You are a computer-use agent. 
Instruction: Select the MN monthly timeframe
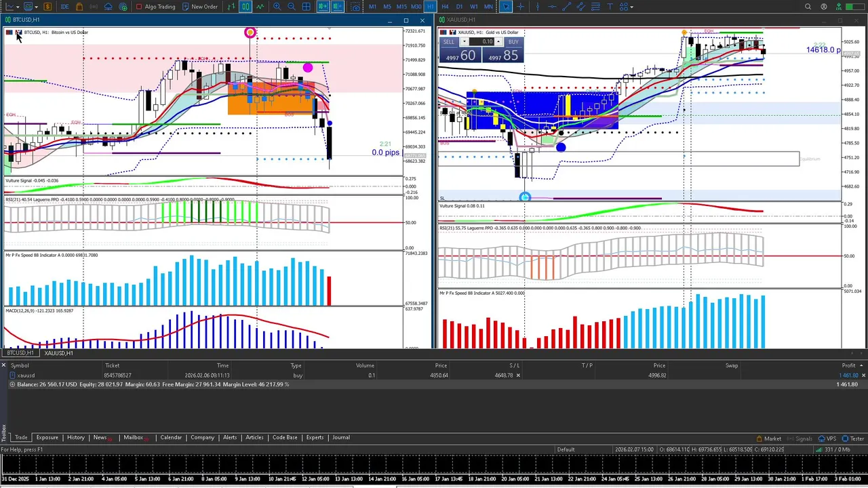488,7
